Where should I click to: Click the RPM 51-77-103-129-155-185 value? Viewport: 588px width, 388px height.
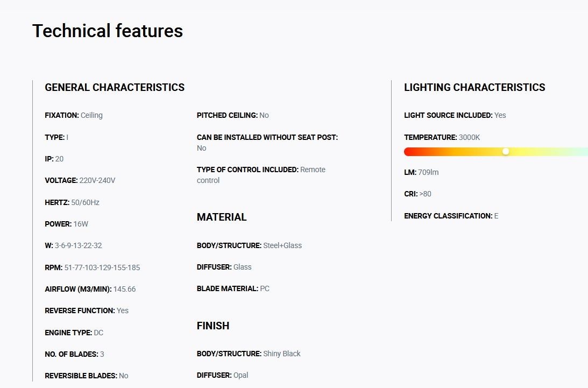(x=102, y=267)
